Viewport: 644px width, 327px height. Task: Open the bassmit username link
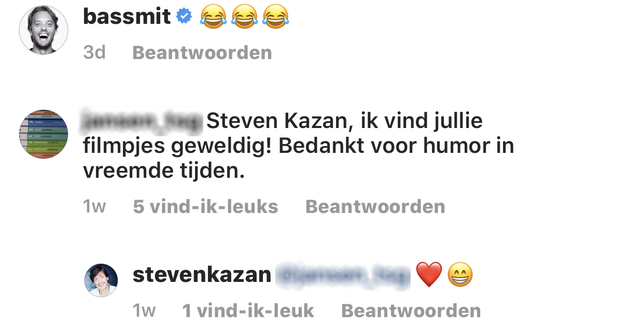coord(127,17)
